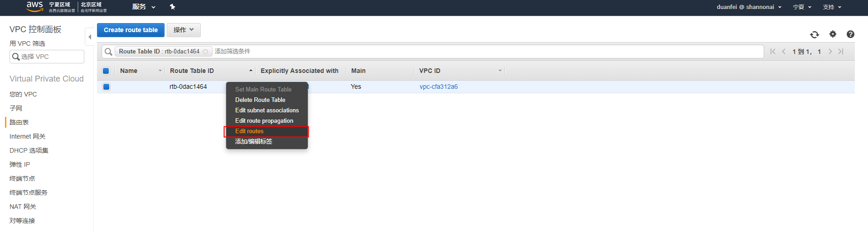Click the 选择 VPC filter input field
Image resolution: width=868 pixels, height=231 pixels.
click(51, 57)
